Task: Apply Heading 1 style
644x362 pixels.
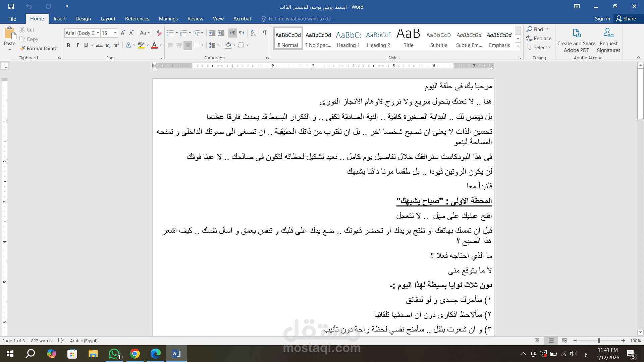Action: [x=348, y=39]
